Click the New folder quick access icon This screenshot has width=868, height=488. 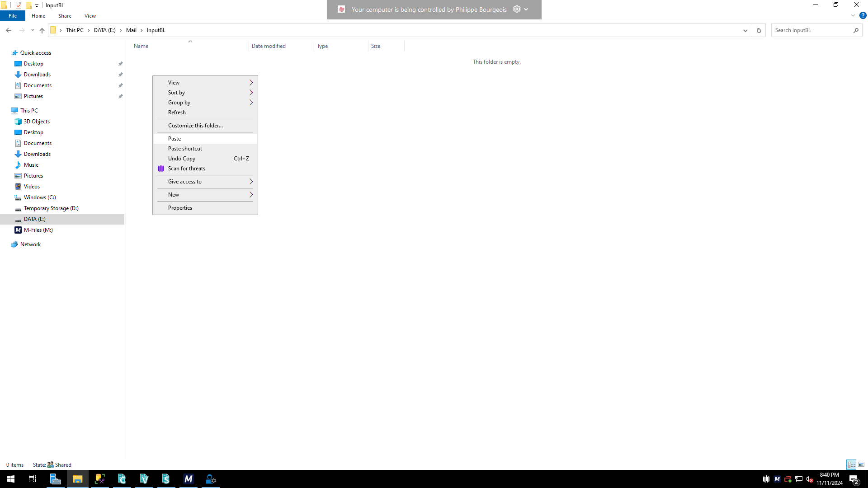click(28, 5)
